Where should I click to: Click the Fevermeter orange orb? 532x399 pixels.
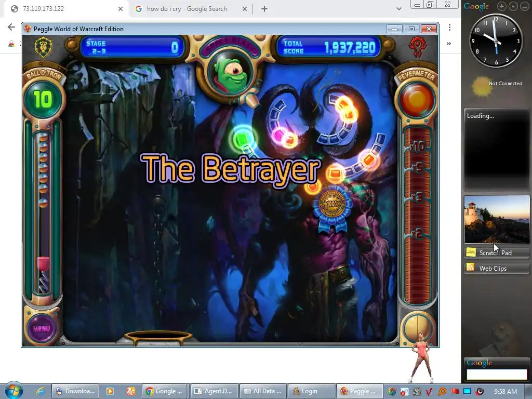point(417,100)
